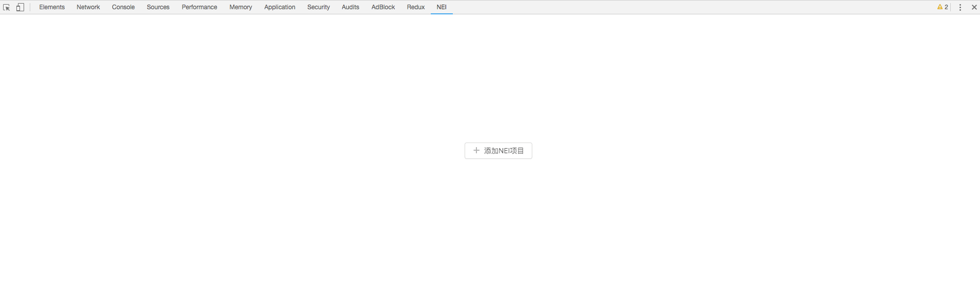
Task: Click the plus icon in the add button
Action: tap(476, 151)
